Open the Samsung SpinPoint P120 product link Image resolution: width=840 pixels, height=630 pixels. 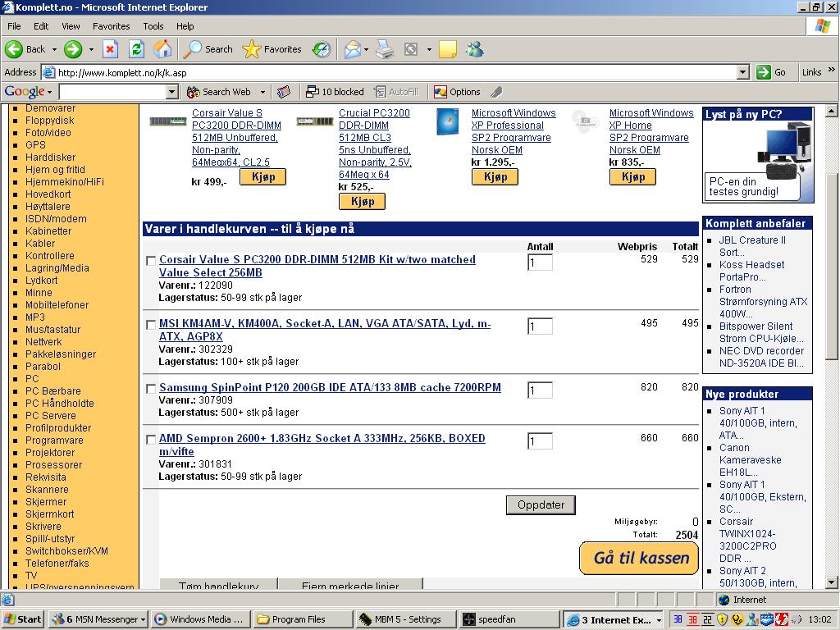[x=330, y=387]
